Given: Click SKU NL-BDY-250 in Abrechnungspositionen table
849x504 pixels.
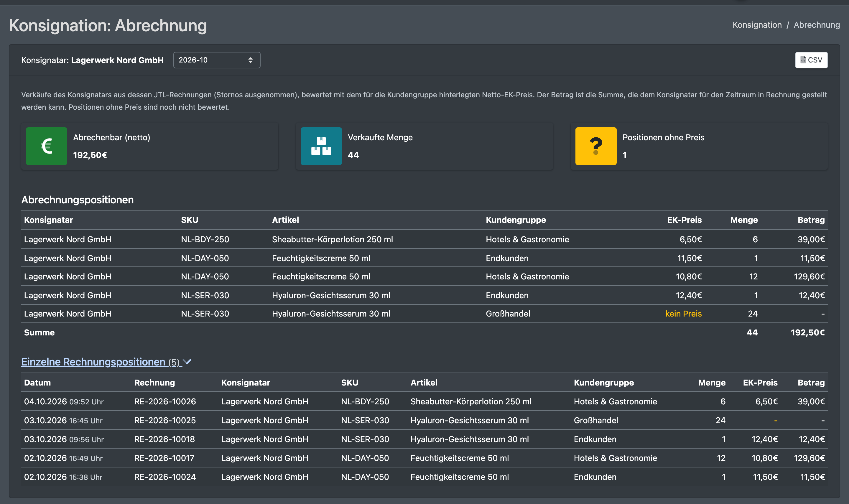Looking at the screenshot, I should pos(205,239).
